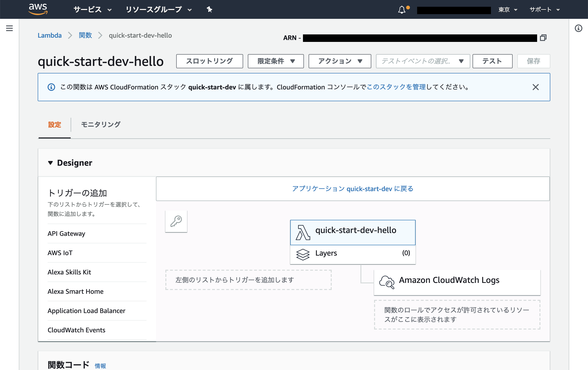The width and height of the screenshot is (588, 370).
Task: Click the info panel icon at right
Action: click(x=578, y=28)
